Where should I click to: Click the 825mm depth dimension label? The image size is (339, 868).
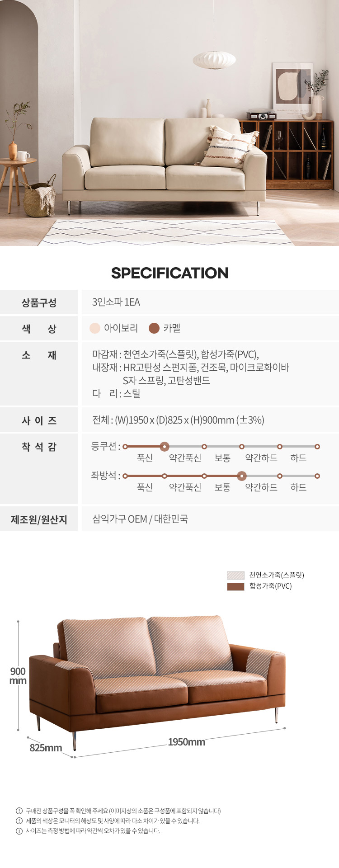tap(46, 748)
